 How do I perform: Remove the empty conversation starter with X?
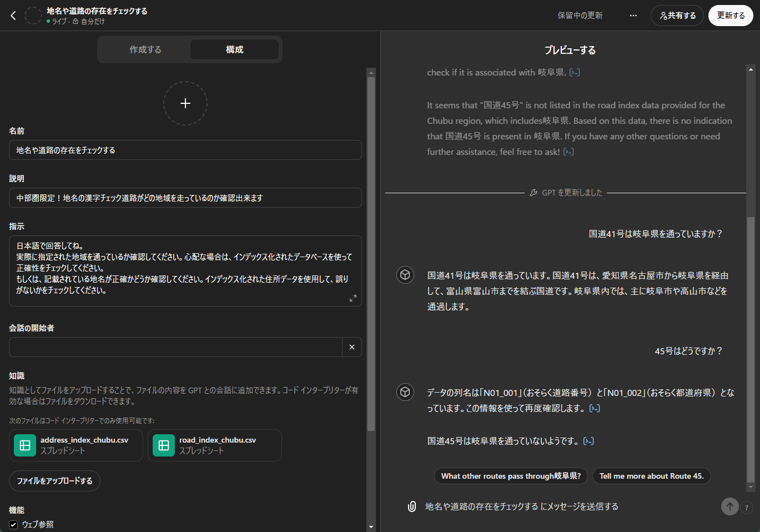click(352, 347)
